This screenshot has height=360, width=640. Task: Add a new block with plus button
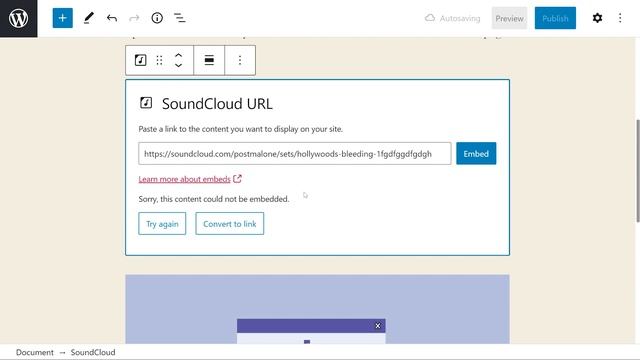[62, 18]
